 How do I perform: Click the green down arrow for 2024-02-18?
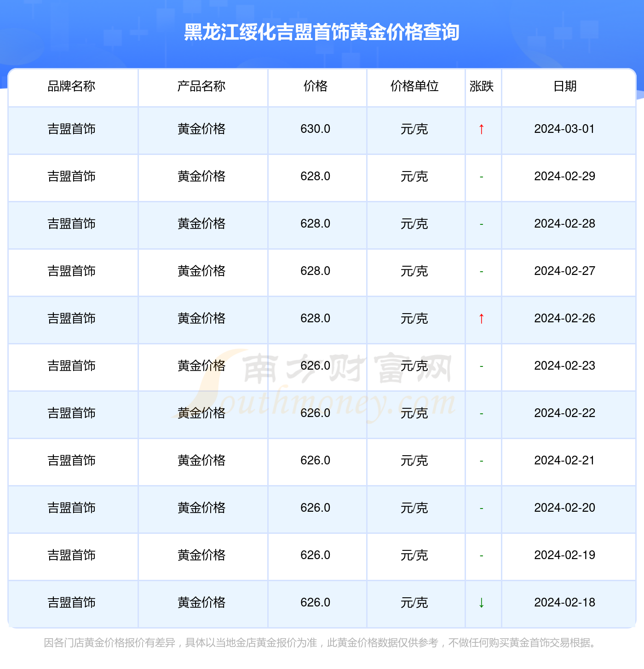[x=481, y=603]
